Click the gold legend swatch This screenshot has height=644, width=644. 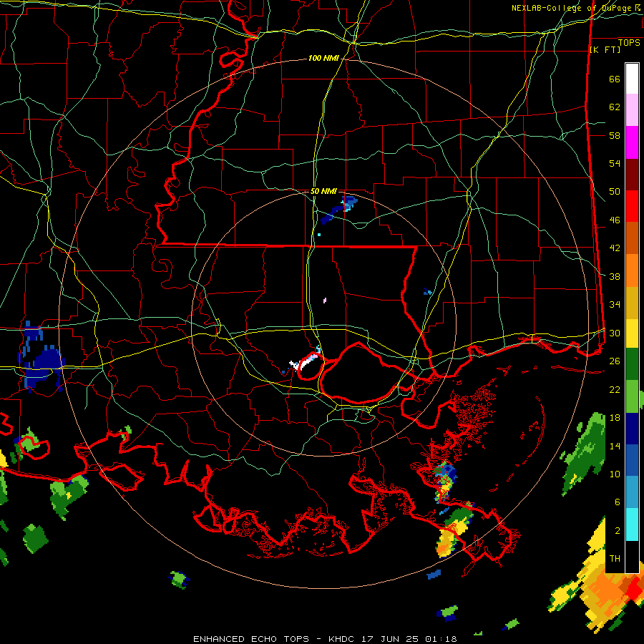(x=632, y=303)
